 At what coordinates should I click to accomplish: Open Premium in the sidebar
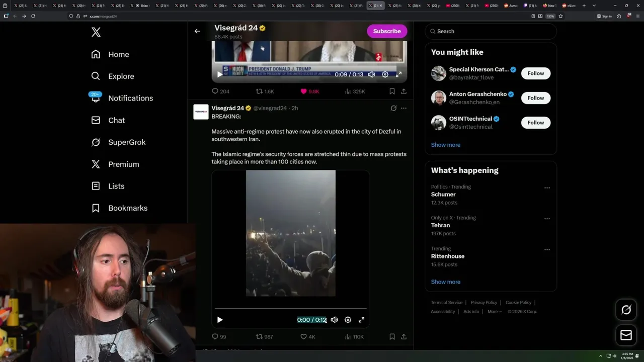(x=115, y=164)
